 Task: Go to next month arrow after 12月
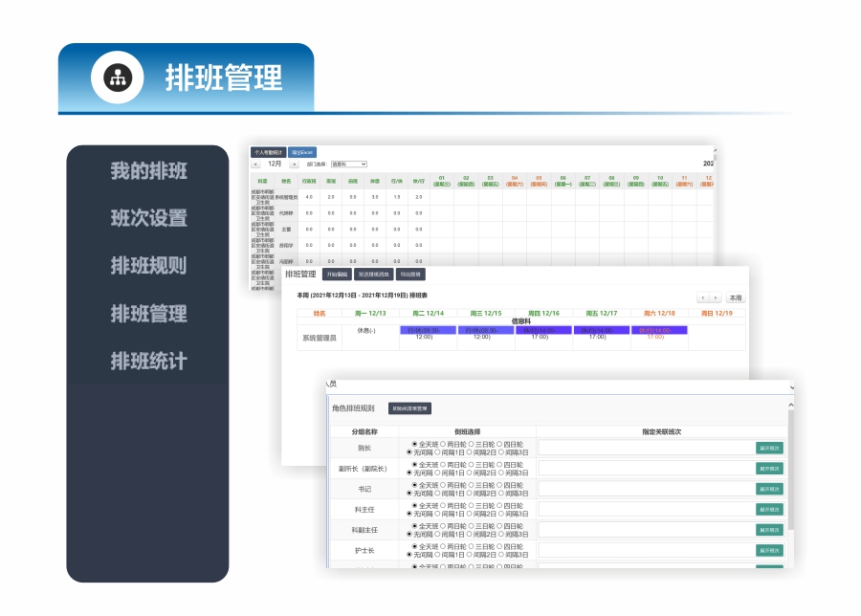294,165
